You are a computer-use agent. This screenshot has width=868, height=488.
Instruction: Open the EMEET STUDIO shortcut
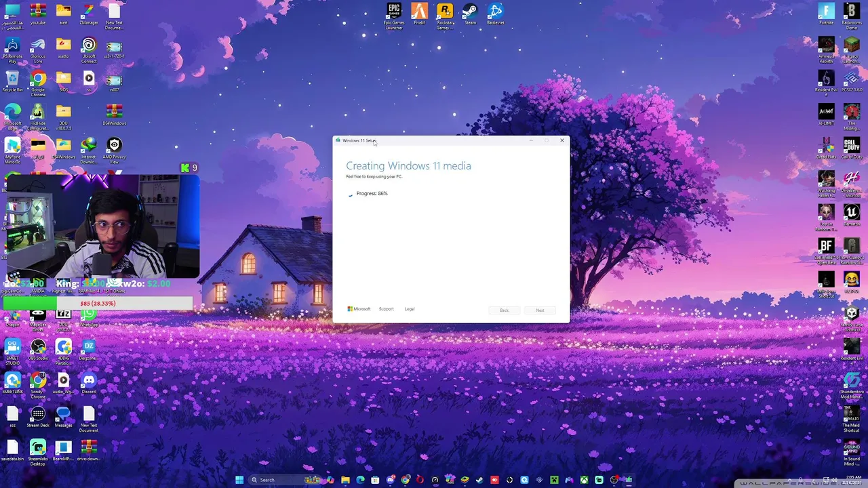12,352
